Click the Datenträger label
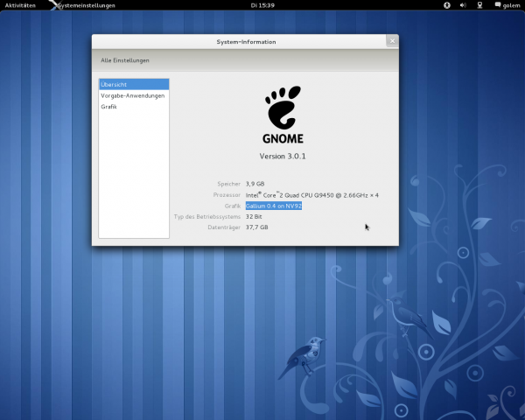The height and width of the screenshot is (420, 525). point(224,227)
